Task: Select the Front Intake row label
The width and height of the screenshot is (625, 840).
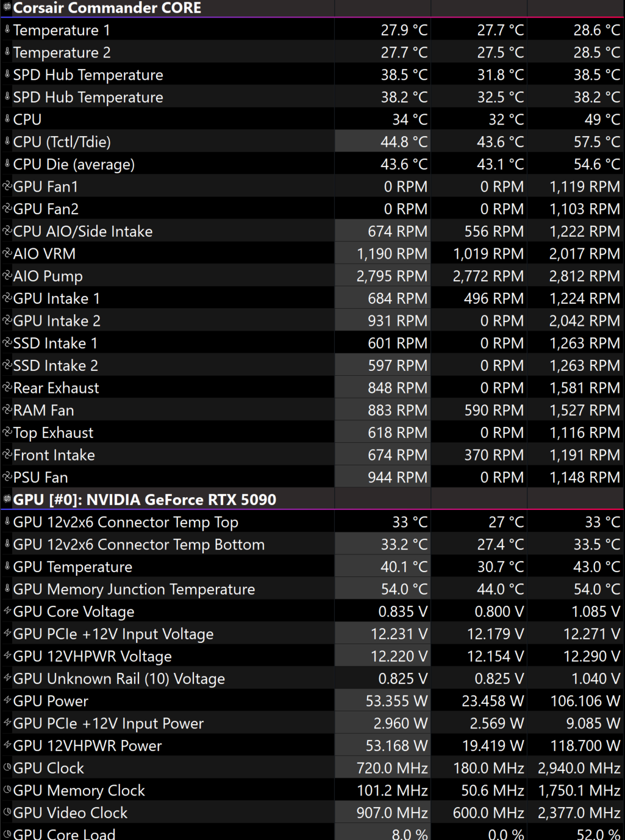Action: (54, 455)
